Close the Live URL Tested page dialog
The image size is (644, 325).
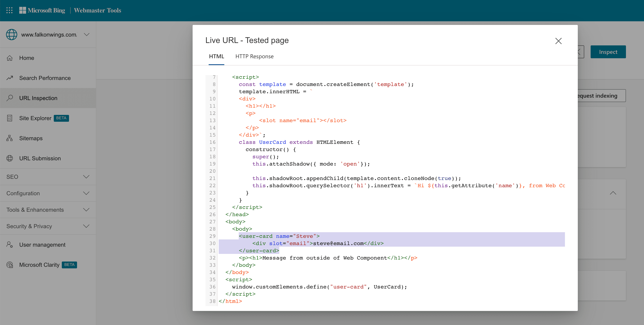tap(558, 41)
